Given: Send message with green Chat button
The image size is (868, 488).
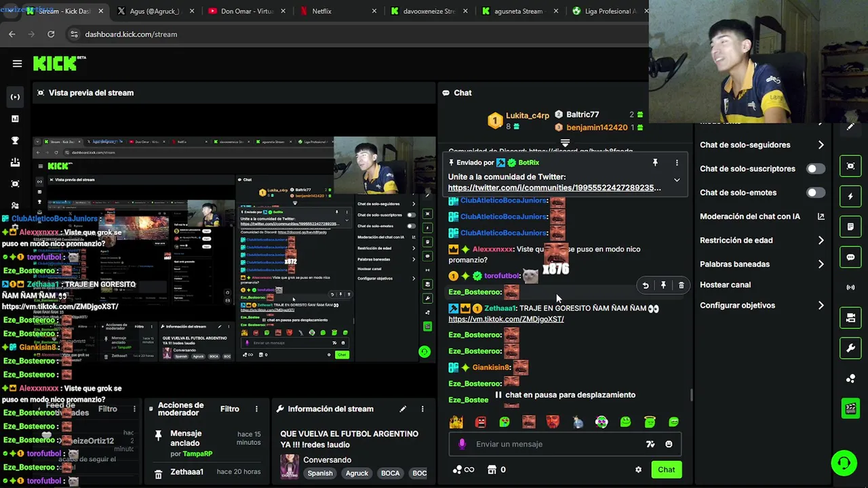Looking at the screenshot, I should 667,470.
